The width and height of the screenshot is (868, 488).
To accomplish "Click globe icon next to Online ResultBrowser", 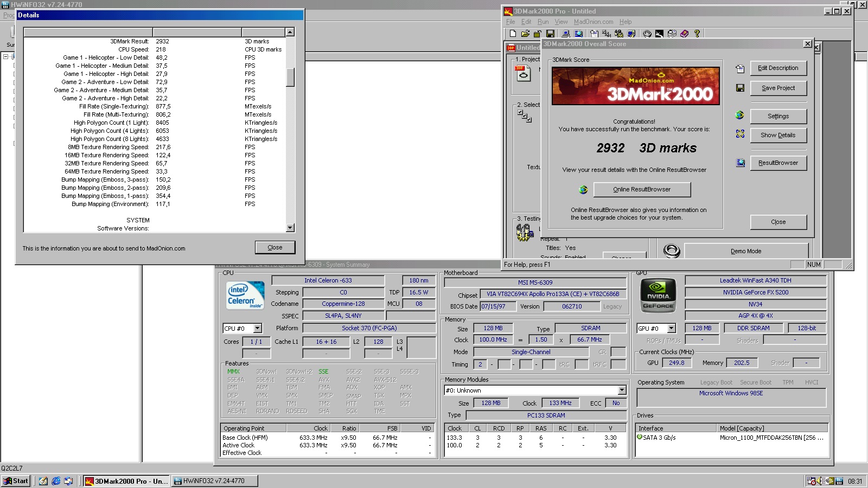I will pyautogui.click(x=583, y=189).
